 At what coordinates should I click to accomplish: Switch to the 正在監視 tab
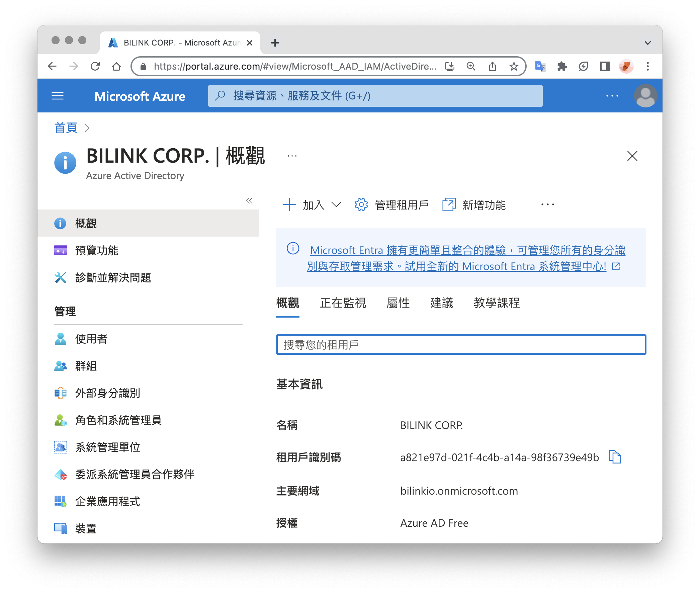coord(342,303)
